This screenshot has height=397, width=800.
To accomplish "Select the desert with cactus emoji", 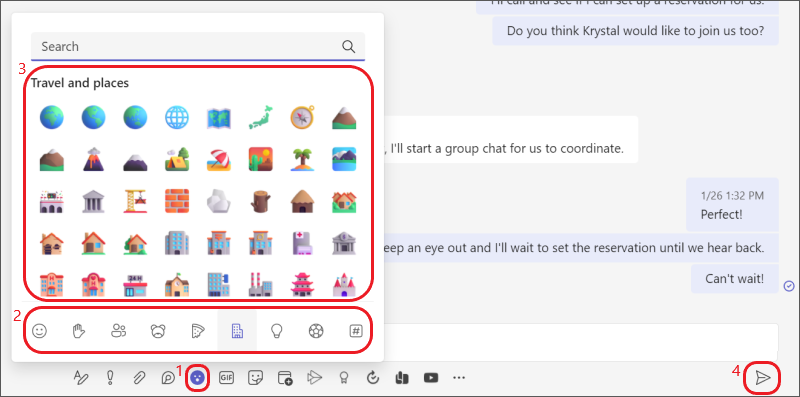I will tap(261, 159).
